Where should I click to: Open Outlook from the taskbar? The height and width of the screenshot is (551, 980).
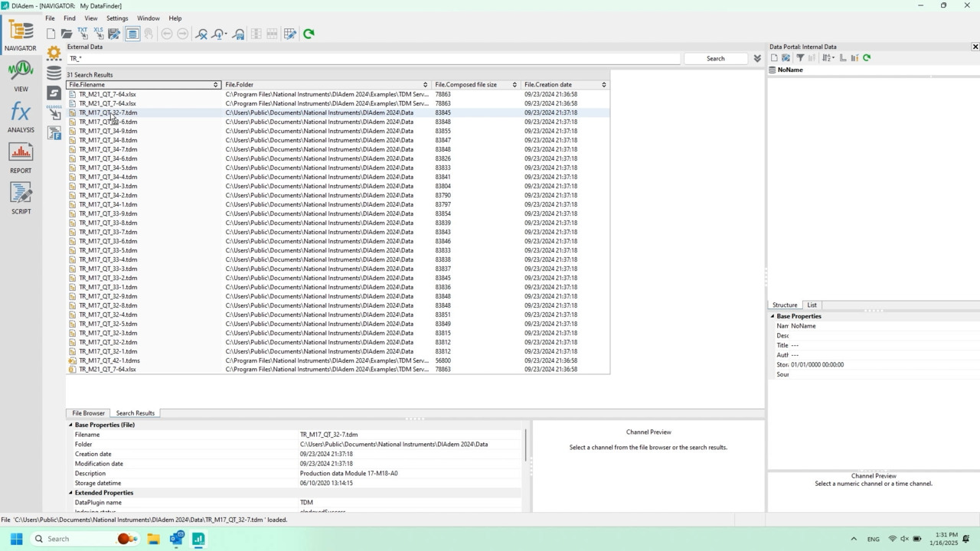coord(176,539)
